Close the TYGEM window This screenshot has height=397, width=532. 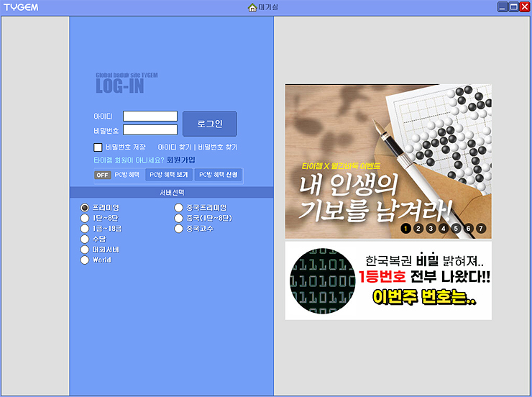tap(525, 6)
